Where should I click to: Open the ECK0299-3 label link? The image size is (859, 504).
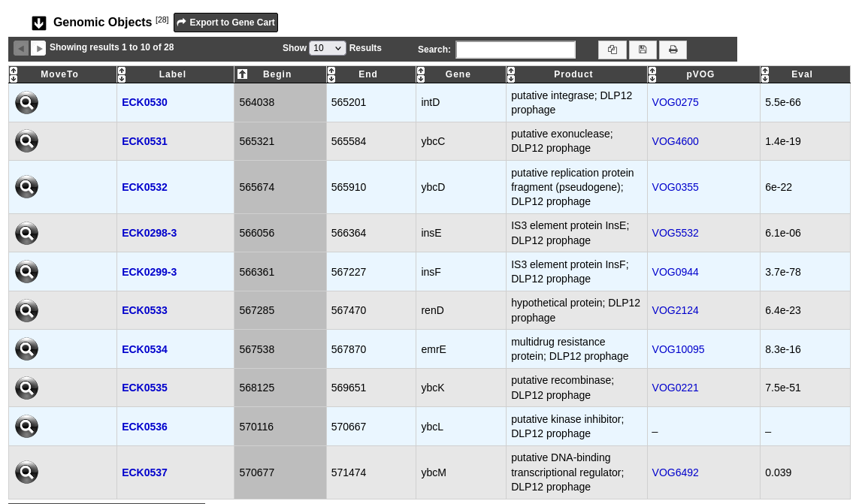149,272
